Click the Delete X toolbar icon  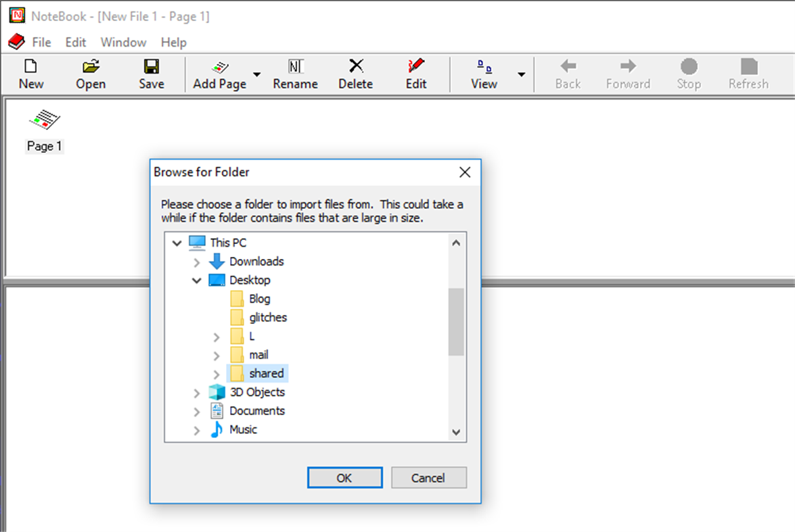tap(356, 66)
